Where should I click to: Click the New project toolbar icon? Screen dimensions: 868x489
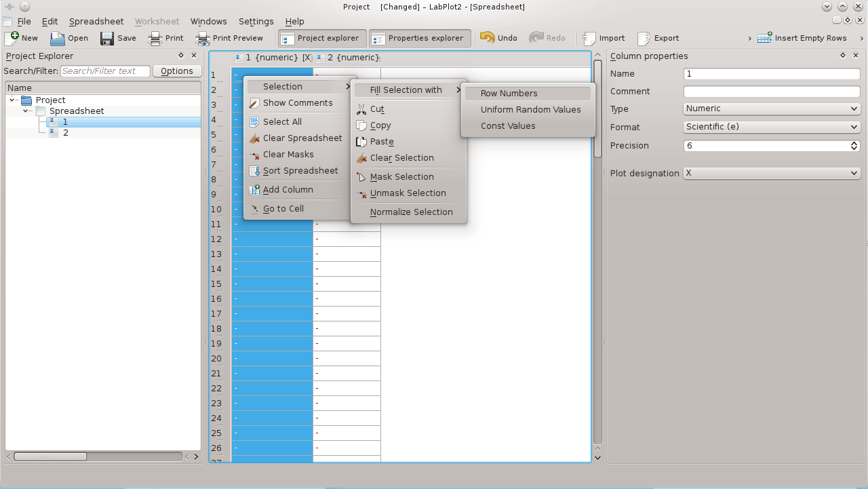[x=12, y=38]
